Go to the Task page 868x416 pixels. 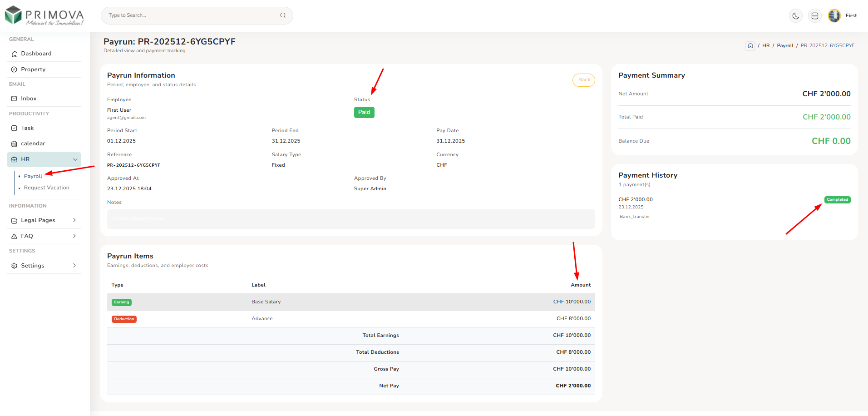pyautogui.click(x=27, y=128)
